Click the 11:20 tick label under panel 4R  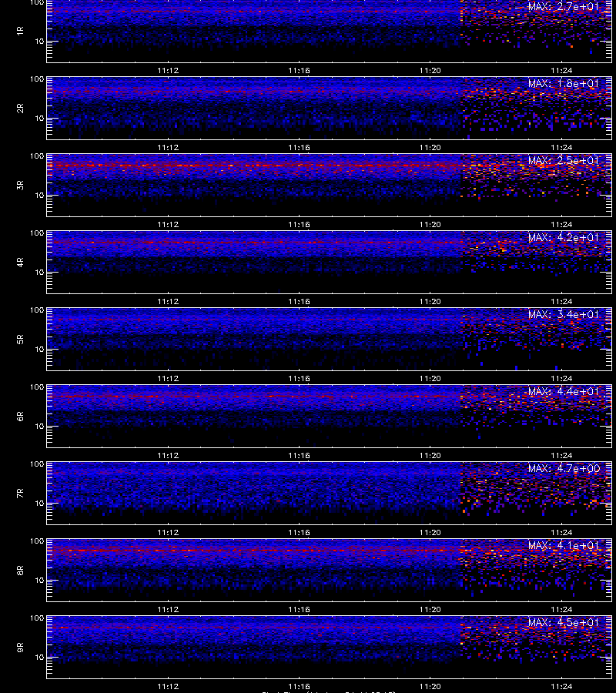(x=430, y=302)
